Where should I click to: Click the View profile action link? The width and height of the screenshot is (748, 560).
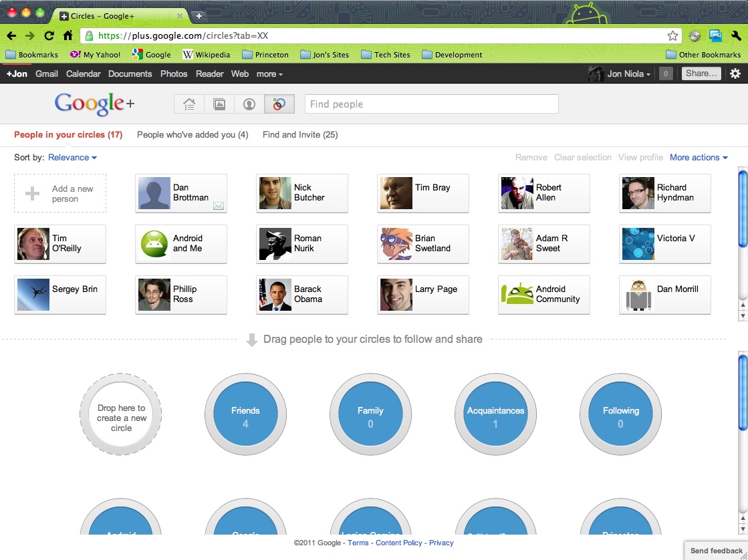(640, 158)
